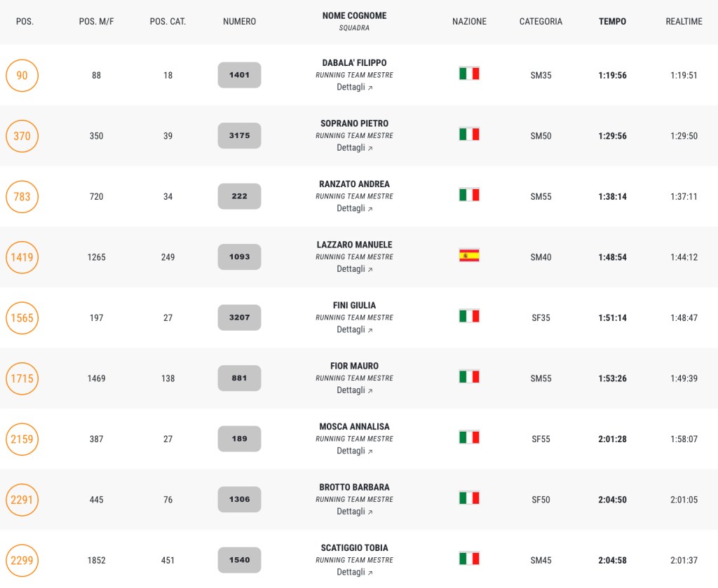Viewport: 718px width, 588px height.
Task: Click the REALTIME column header
Action: (684, 22)
